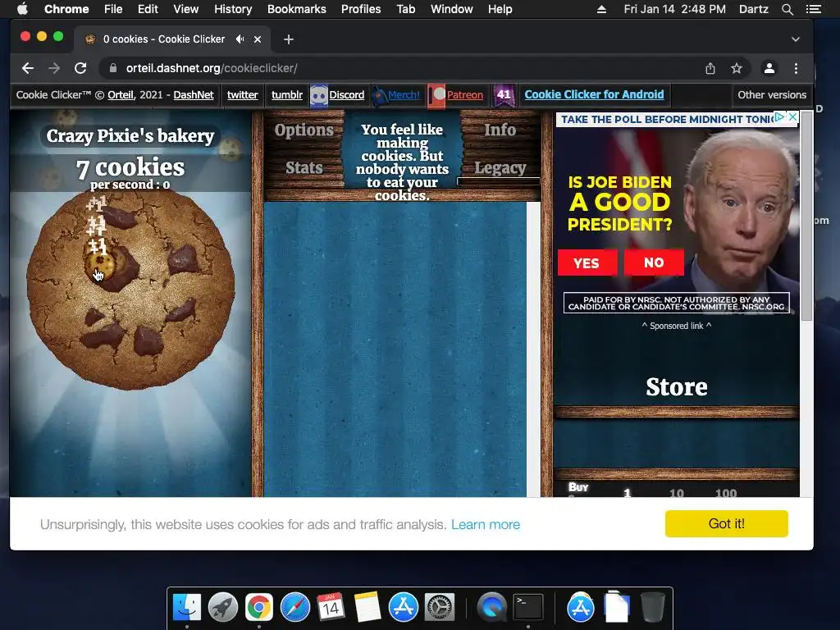Screen dimensions: 840x630
Task: Click the Share page icon in address bar
Action: tap(710, 68)
